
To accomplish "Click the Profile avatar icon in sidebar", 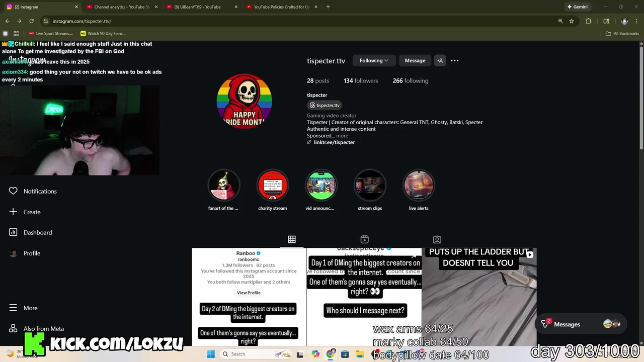I will (13, 253).
